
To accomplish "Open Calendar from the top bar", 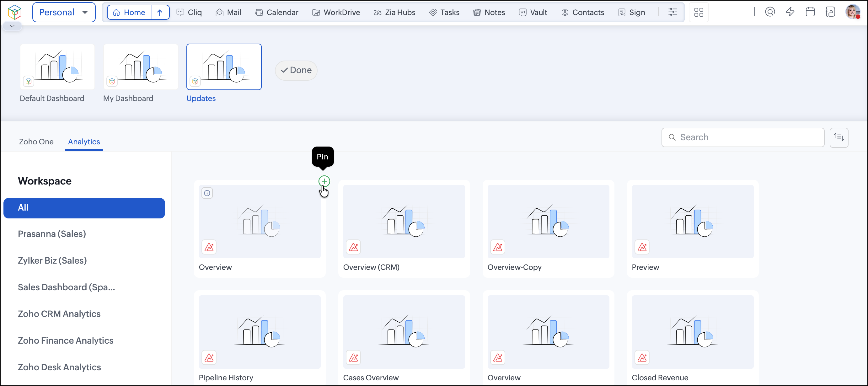I will click(x=277, y=13).
